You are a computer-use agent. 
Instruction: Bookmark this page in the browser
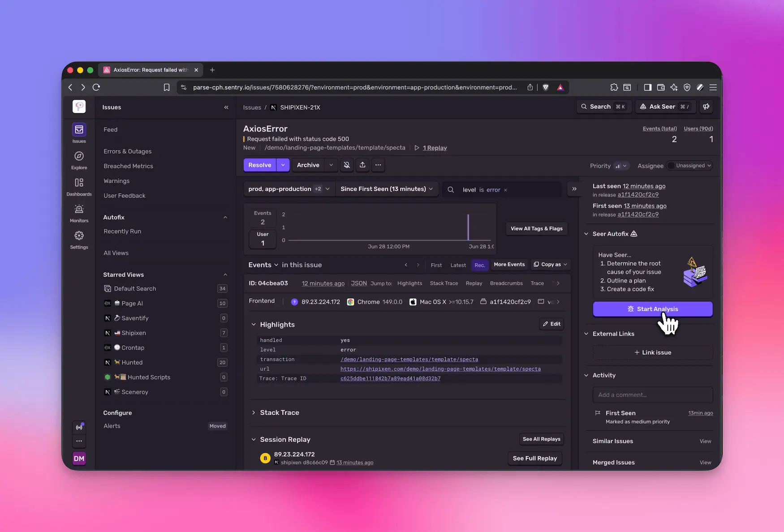click(167, 87)
